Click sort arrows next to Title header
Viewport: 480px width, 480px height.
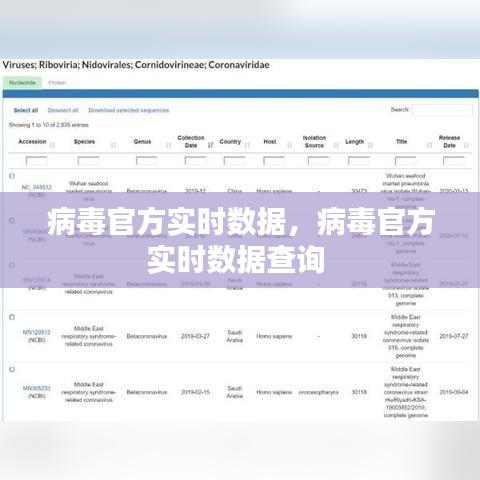click(x=429, y=145)
